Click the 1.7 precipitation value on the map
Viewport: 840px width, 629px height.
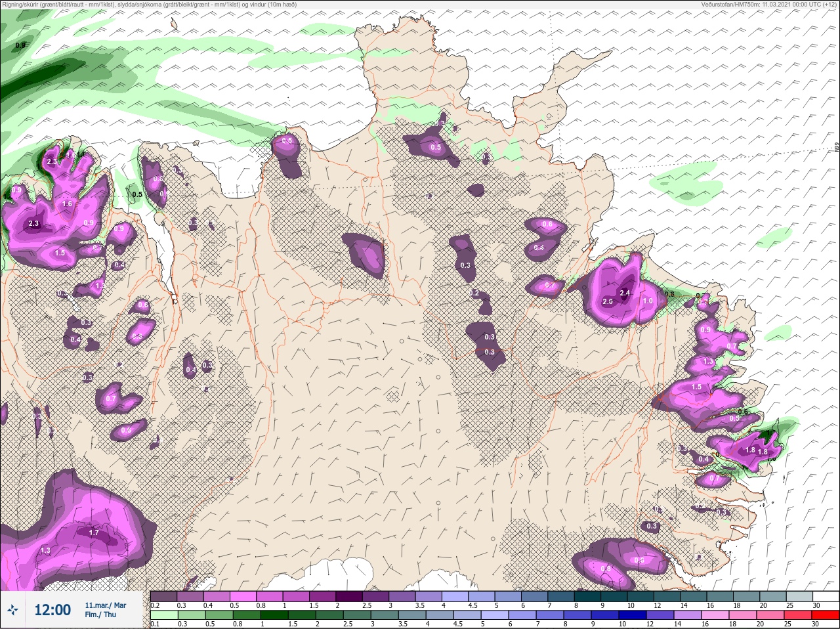[x=94, y=532]
